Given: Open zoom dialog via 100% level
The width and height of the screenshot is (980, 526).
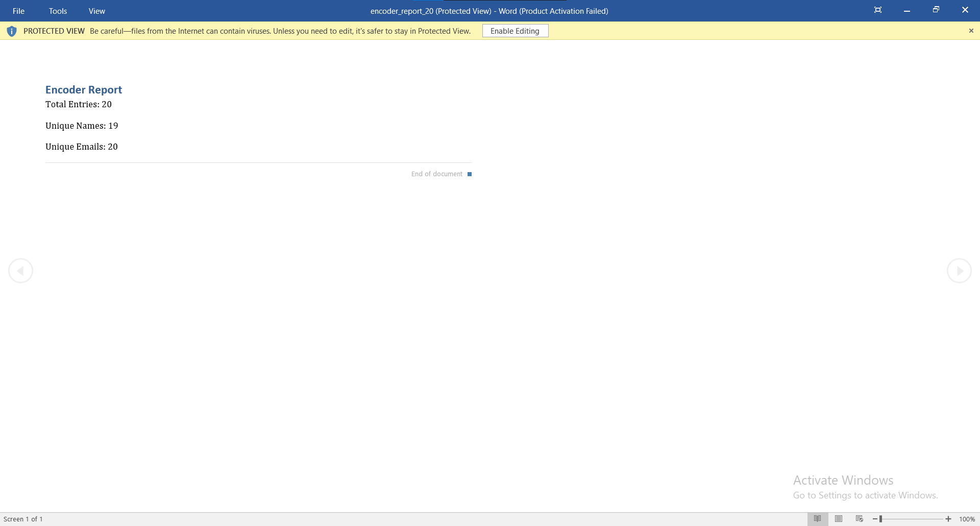Looking at the screenshot, I should (x=967, y=519).
